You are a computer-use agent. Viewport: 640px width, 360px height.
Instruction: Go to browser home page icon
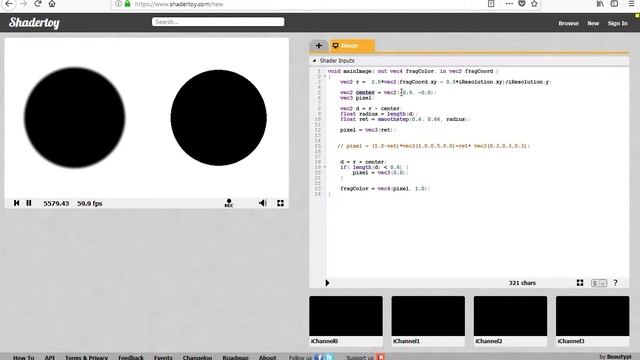tap(52, 4)
